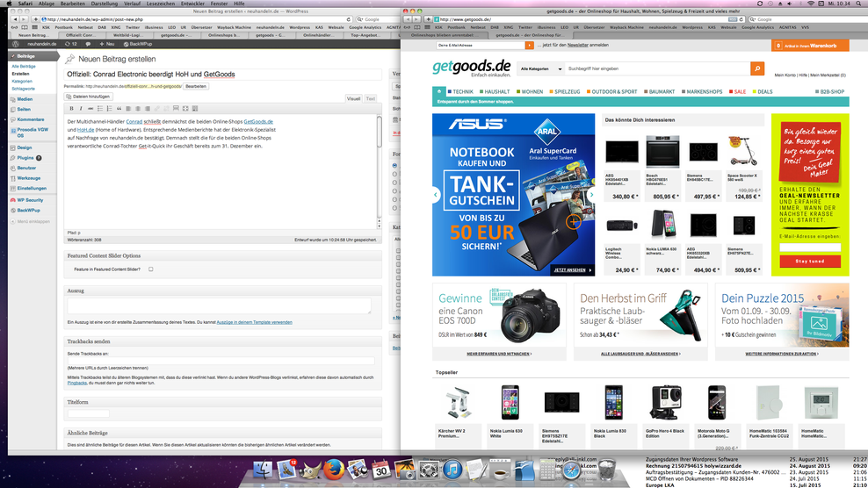This screenshot has height=488, width=868.
Task: Open GIMP from the dock
Action: pyautogui.click(x=310, y=470)
